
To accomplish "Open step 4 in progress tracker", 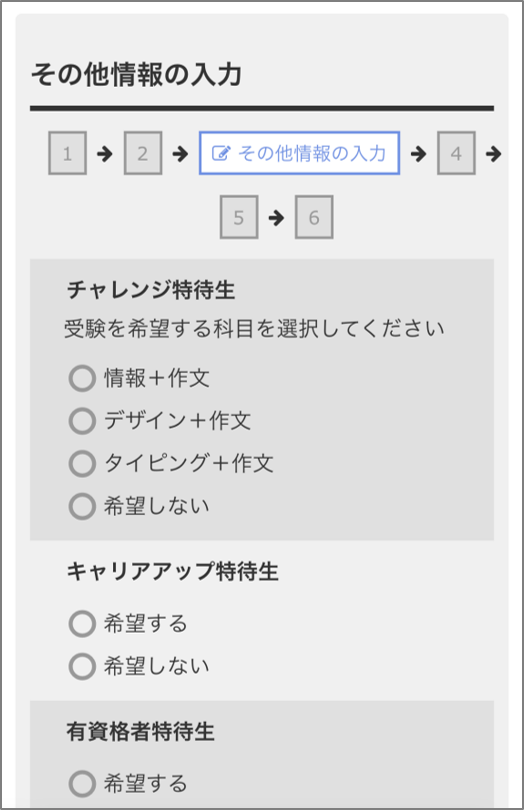I will (x=456, y=153).
